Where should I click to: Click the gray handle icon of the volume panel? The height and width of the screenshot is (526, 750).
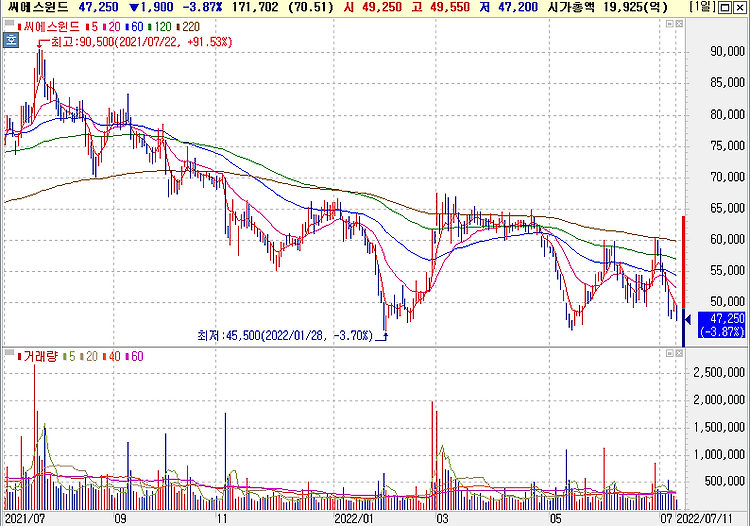pyautogui.click(x=9, y=352)
